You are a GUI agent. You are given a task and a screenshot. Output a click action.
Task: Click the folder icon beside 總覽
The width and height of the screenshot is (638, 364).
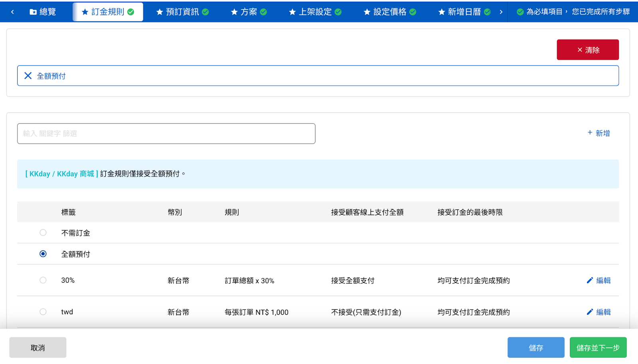click(33, 12)
